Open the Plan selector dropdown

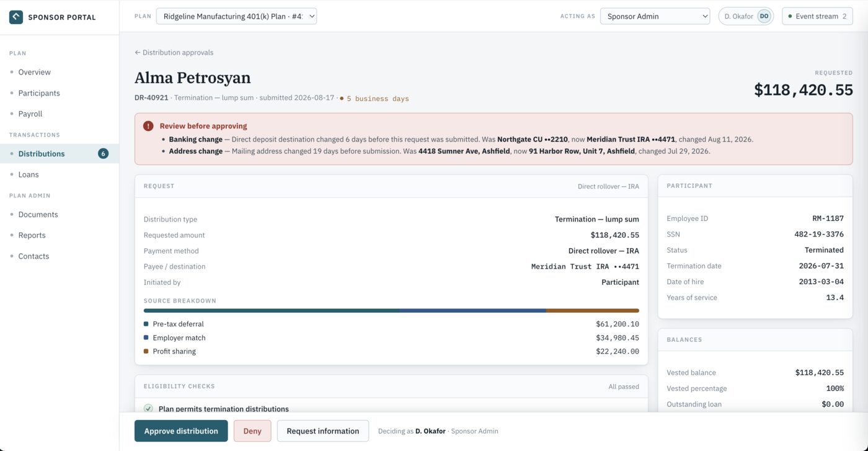236,16
